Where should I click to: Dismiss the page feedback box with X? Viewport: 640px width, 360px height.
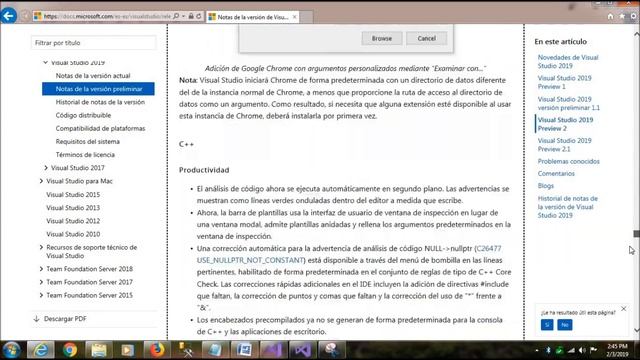[623, 309]
